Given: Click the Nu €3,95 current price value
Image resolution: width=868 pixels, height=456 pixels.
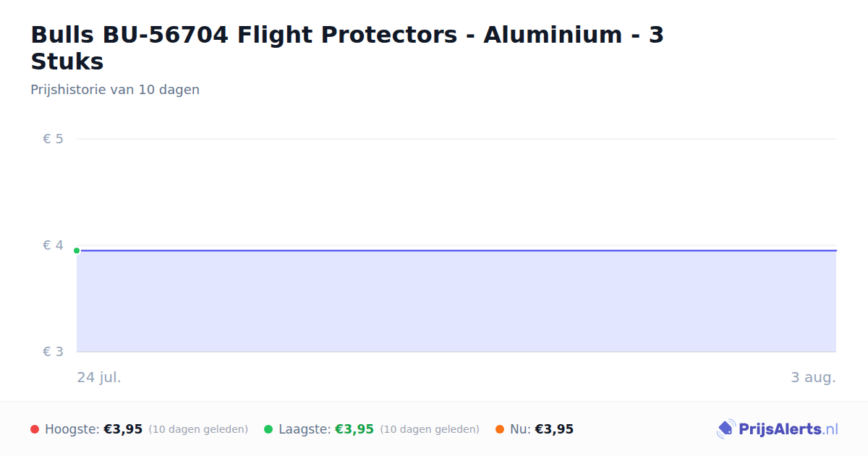Looking at the screenshot, I should coord(554,429).
